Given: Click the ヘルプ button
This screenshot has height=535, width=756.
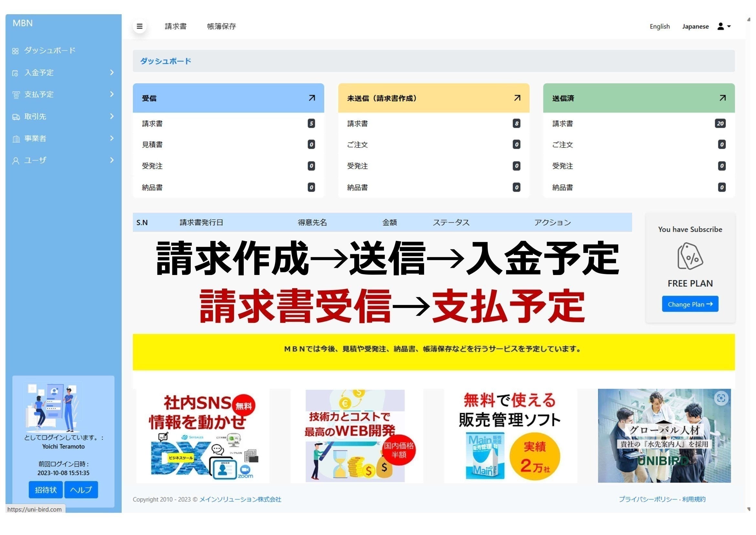Looking at the screenshot, I should point(81,490).
